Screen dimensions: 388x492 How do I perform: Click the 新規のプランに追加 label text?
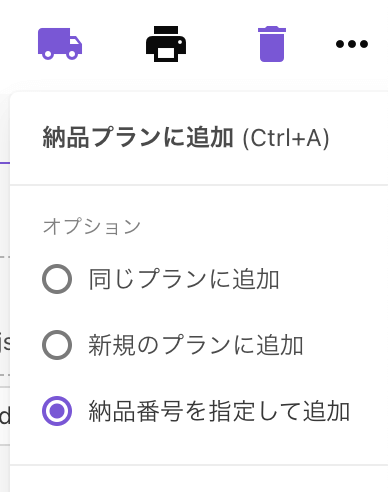[196, 345]
